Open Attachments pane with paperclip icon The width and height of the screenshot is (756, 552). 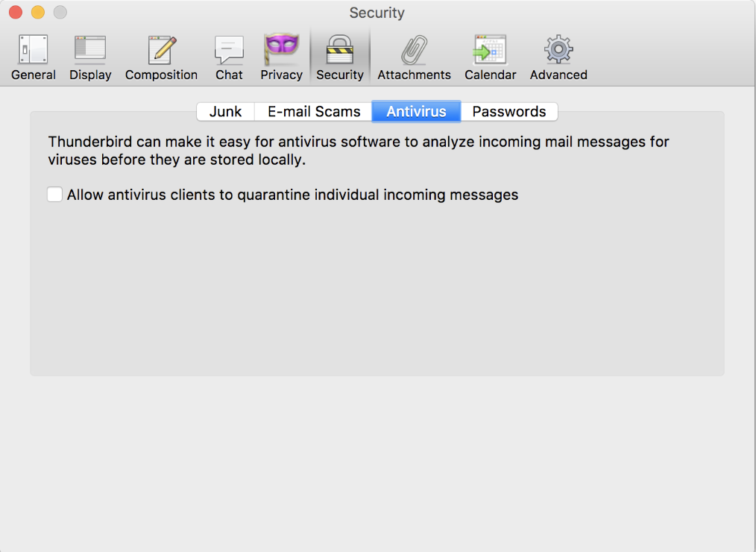tap(414, 57)
